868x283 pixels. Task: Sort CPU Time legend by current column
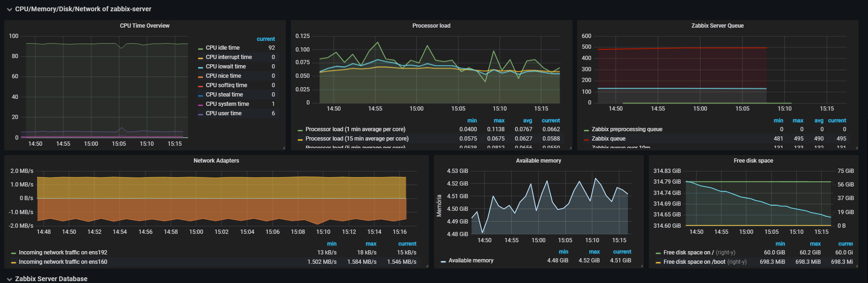(266, 39)
